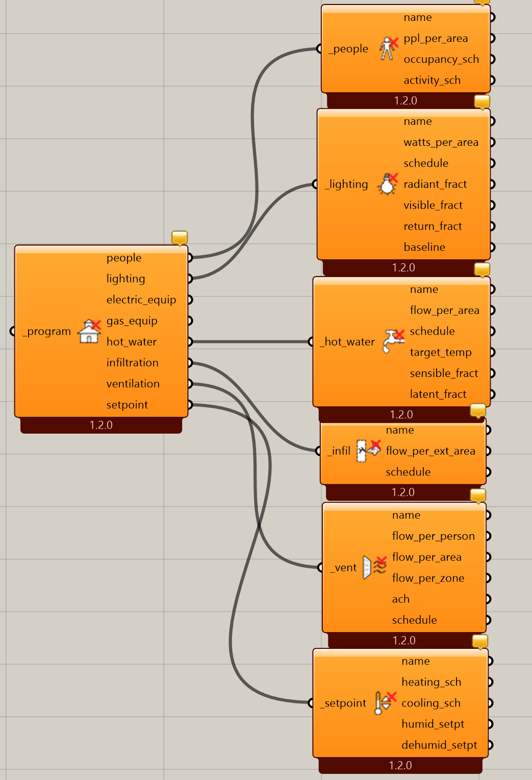Select flow_per_area on hot water component
This screenshot has height=780, width=532.
coord(444,310)
